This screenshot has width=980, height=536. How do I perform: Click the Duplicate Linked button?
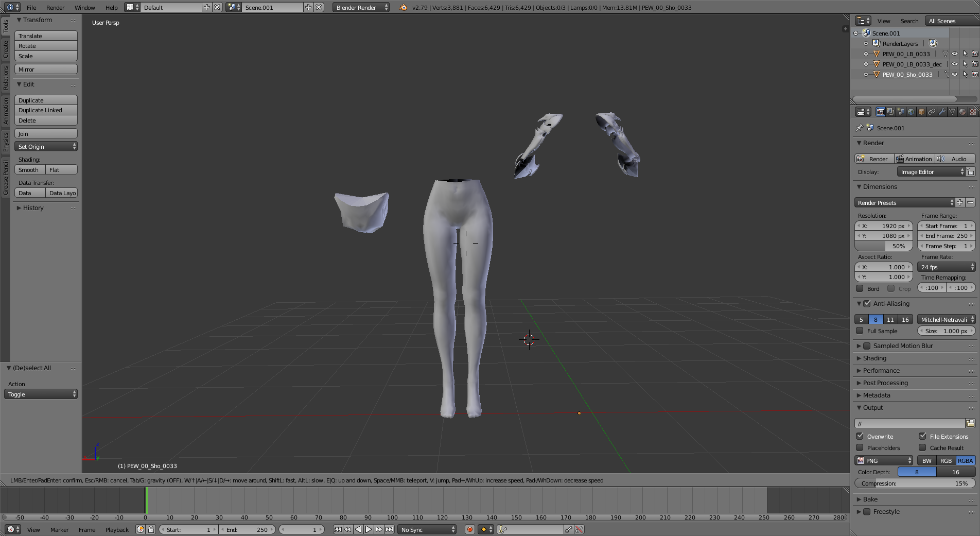click(x=46, y=110)
